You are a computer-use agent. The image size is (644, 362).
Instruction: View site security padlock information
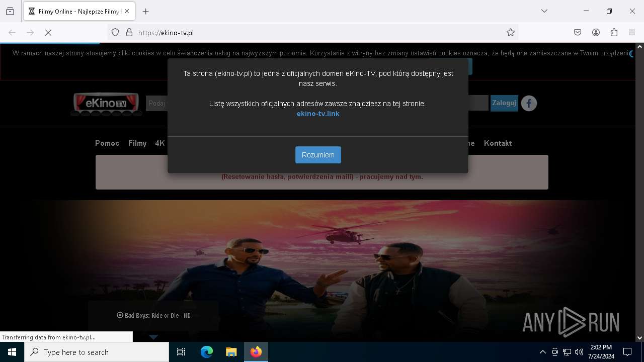tap(129, 33)
